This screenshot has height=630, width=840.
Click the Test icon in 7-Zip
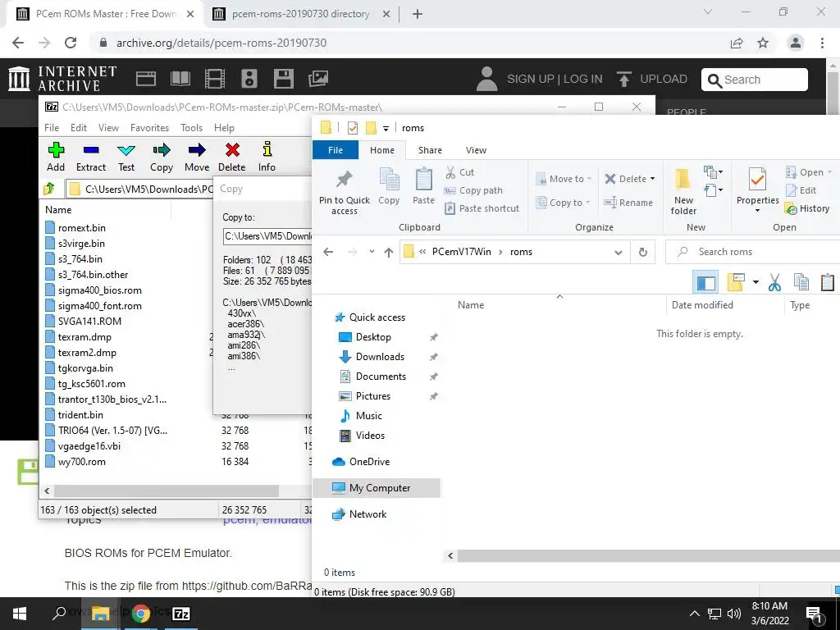(126, 150)
